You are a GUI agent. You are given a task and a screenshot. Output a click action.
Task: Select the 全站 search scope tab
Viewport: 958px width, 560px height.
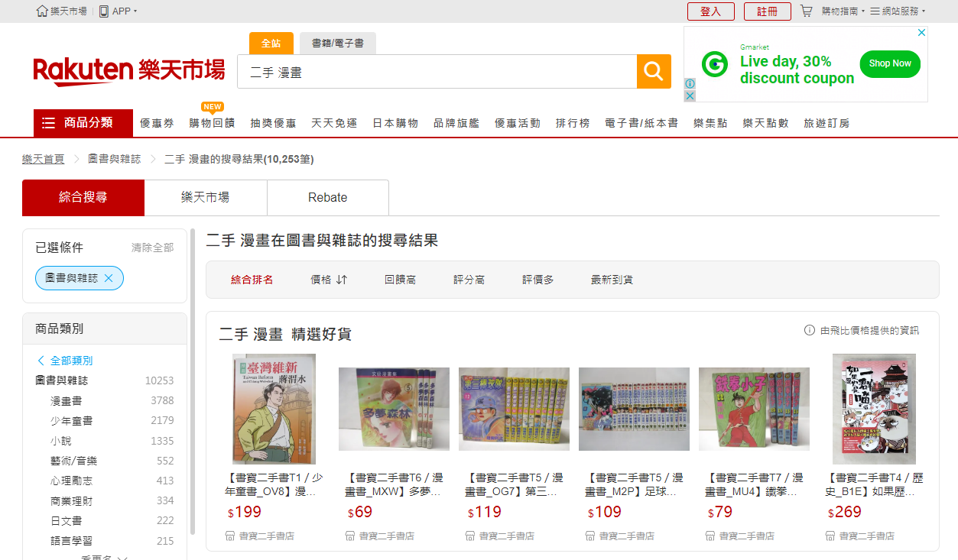(271, 44)
